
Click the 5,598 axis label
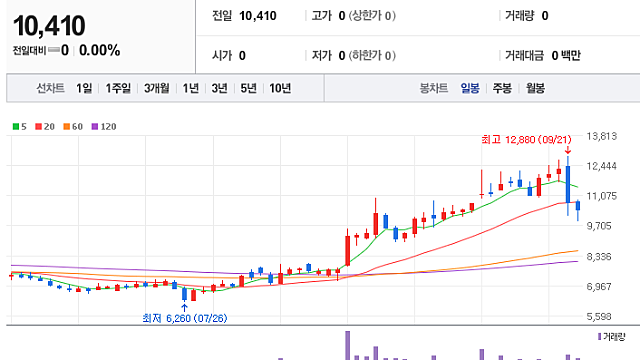pyautogui.click(x=599, y=316)
